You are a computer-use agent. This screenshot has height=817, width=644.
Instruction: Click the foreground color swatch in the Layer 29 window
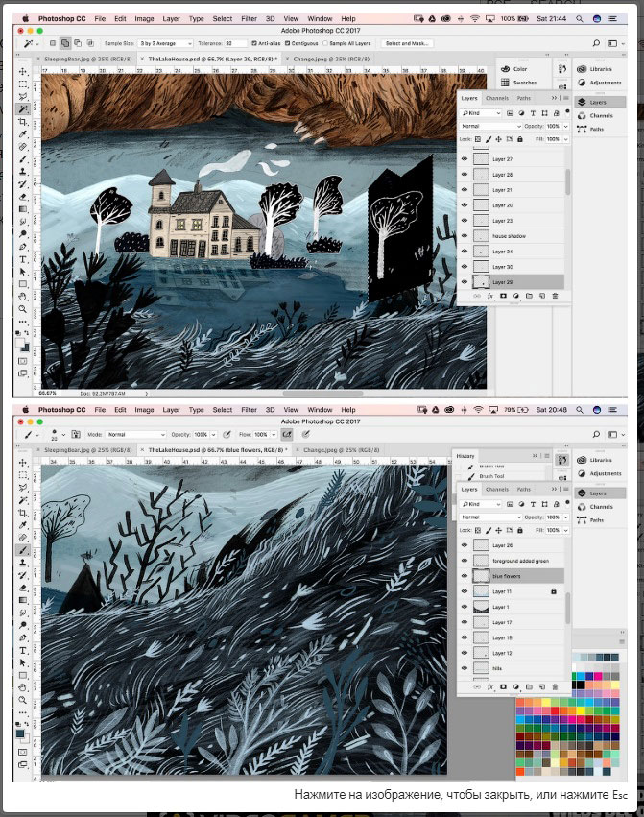click(x=20, y=343)
